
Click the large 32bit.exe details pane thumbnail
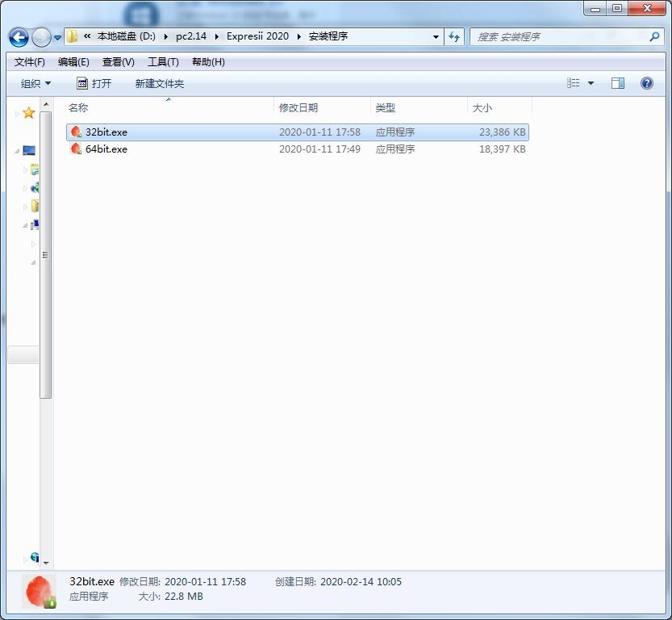39,592
